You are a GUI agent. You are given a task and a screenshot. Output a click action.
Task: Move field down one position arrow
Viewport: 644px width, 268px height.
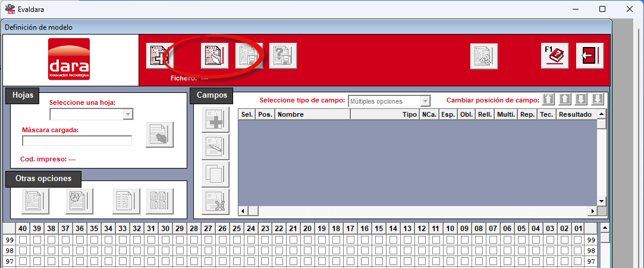(581, 99)
